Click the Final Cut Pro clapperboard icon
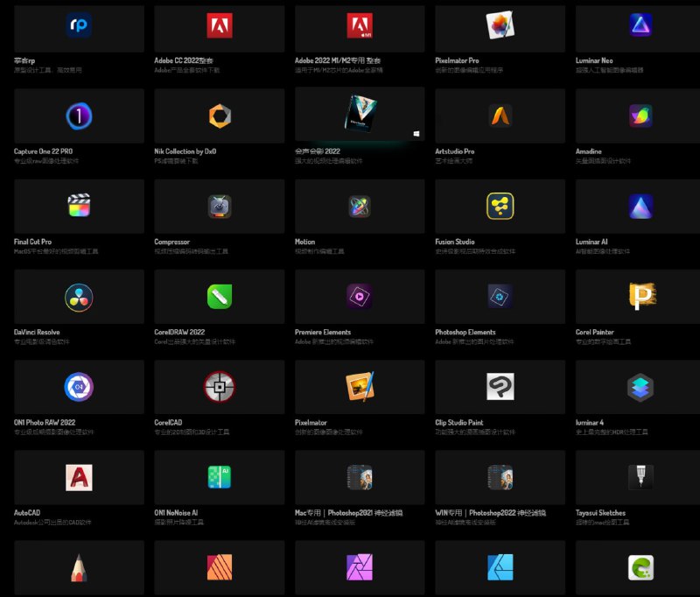700x597 pixels. point(80,206)
